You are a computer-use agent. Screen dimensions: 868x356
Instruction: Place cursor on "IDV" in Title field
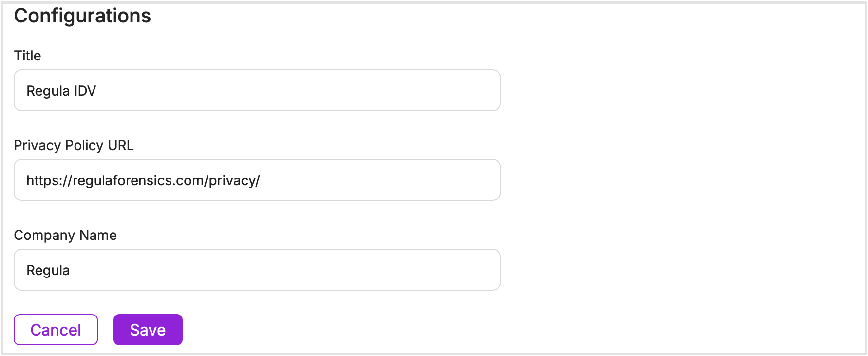point(85,91)
